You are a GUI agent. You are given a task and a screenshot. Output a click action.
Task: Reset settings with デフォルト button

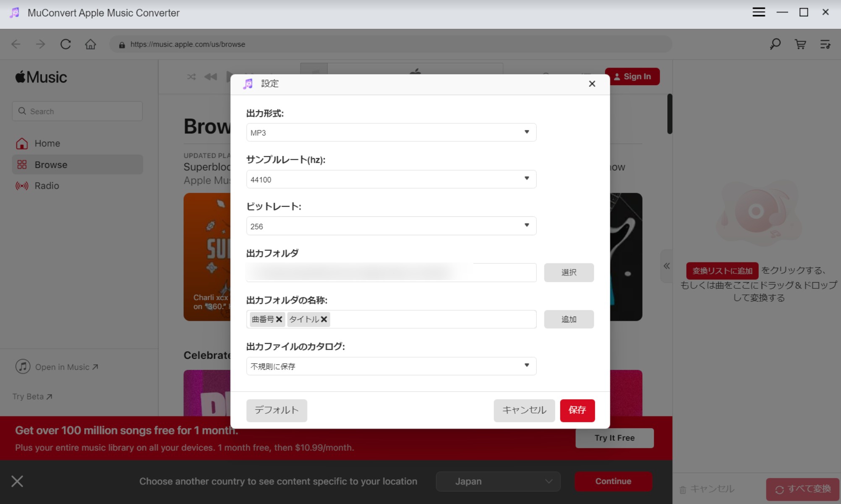[277, 410]
